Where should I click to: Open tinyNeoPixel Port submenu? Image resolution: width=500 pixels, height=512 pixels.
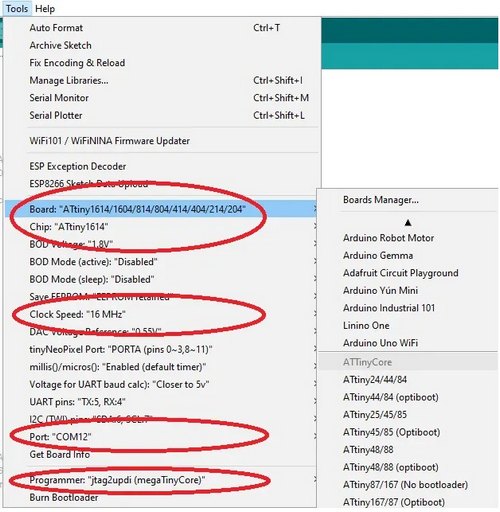point(162,349)
